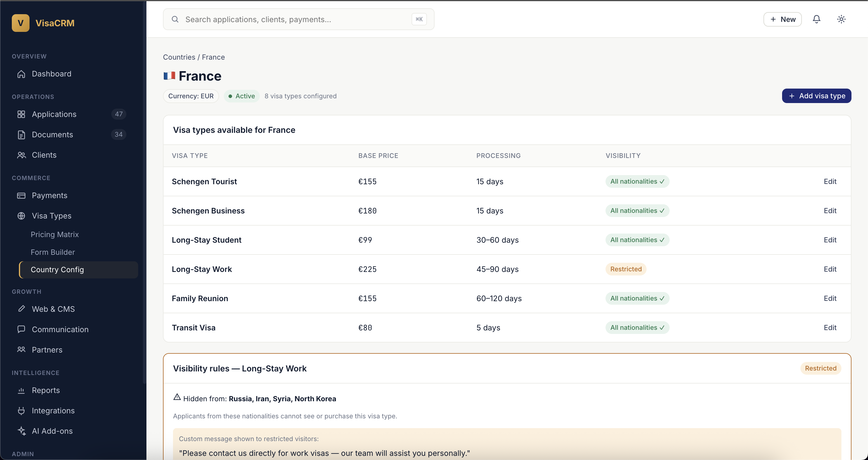Click the Applications grid icon

(21, 114)
